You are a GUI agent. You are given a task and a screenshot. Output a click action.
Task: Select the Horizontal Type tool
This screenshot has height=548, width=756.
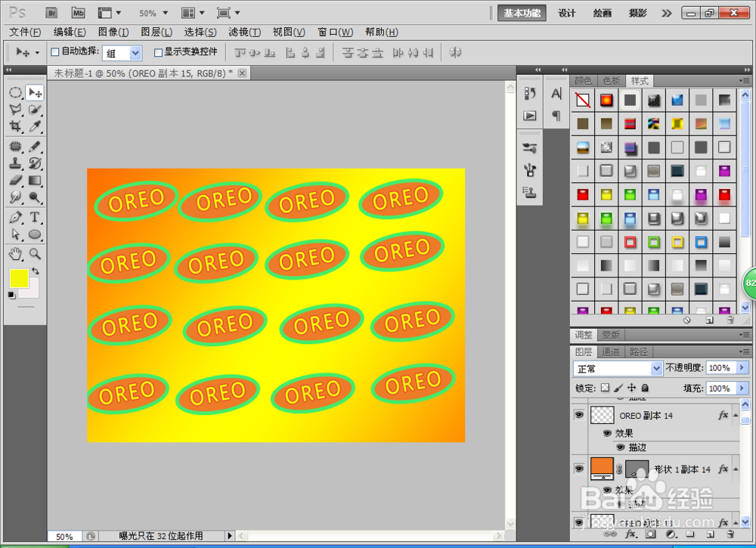pyautogui.click(x=35, y=218)
